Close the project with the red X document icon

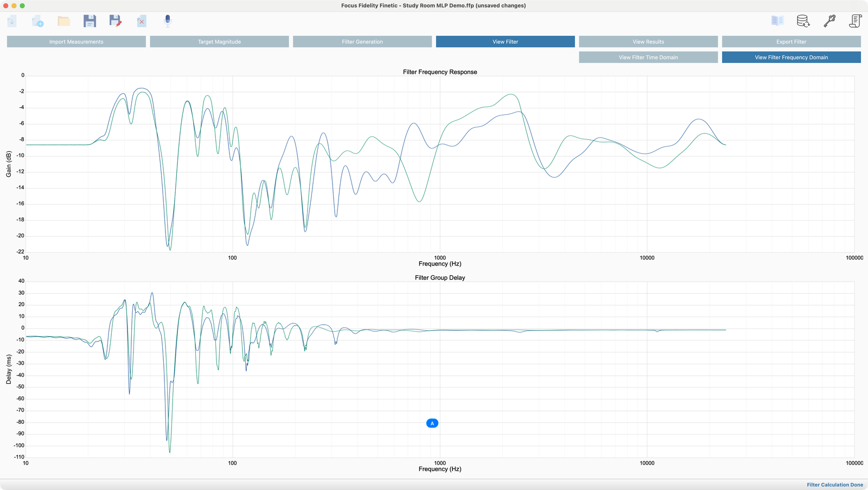pos(142,21)
